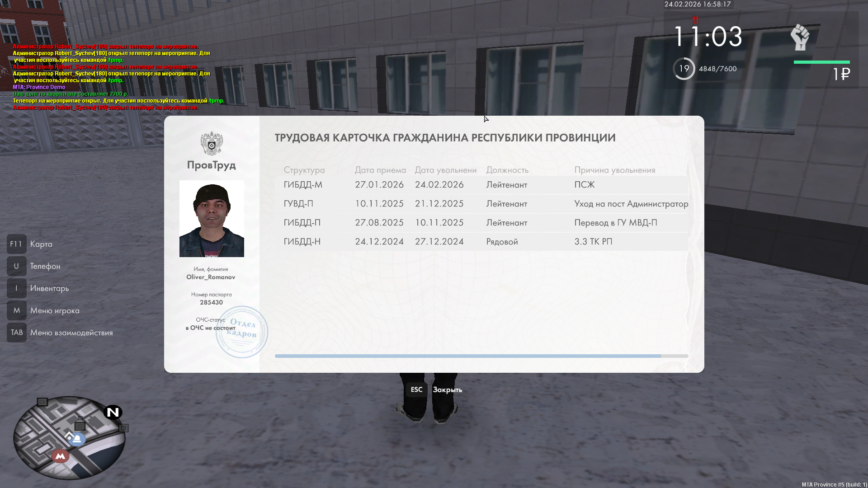Open Меню взаимодействия via TAB hint
Viewport: 868px width, 488px height.
pyautogui.click(x=17, y=333)
